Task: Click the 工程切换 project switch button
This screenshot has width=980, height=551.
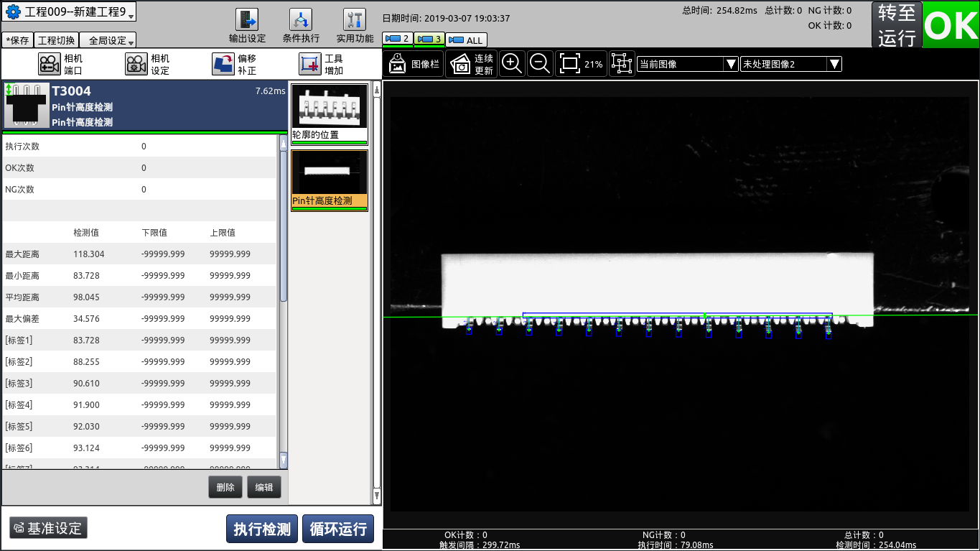Action: [x=56, y=40]
